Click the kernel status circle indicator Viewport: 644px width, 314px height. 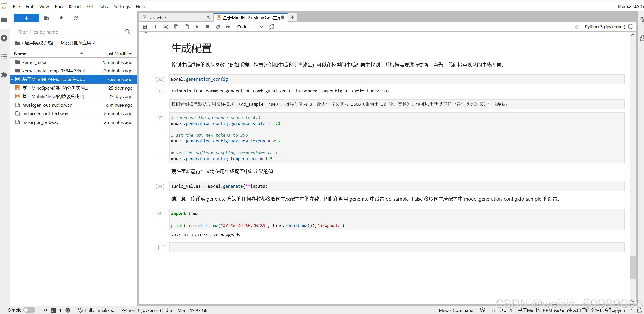pos(631,27)
